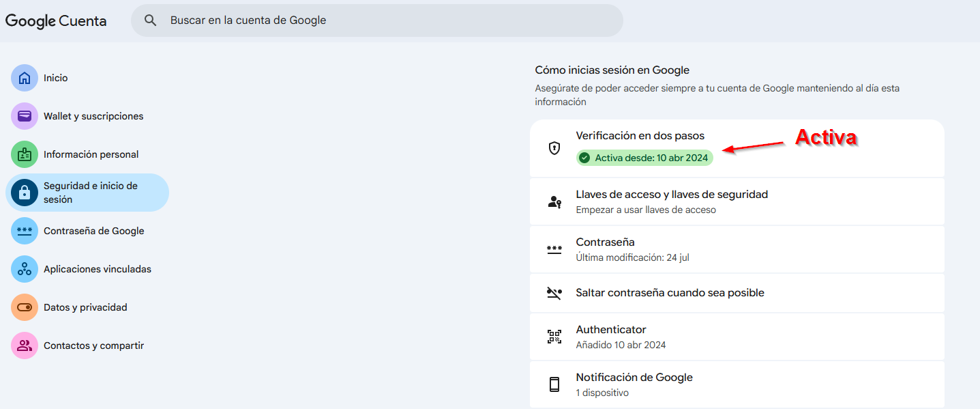The image size is (980, 409).
Task: Open the Contraseña row
Action: coord(737,249)
